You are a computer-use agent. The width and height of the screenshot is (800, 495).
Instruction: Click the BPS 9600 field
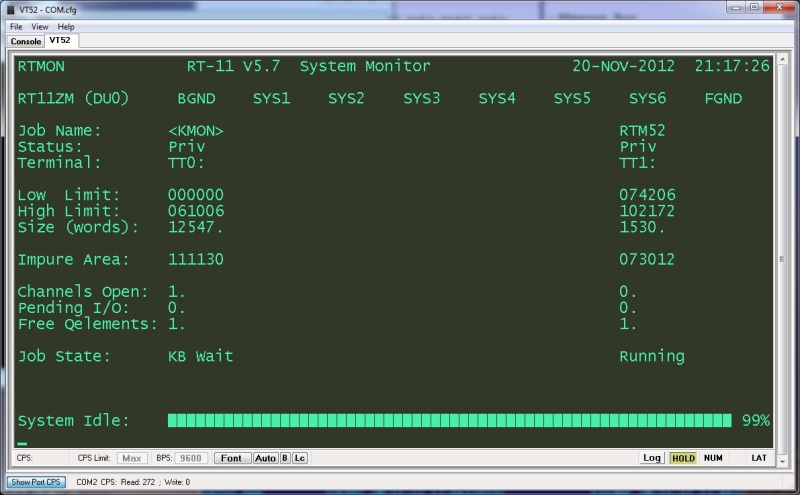[x=192, y=458]
